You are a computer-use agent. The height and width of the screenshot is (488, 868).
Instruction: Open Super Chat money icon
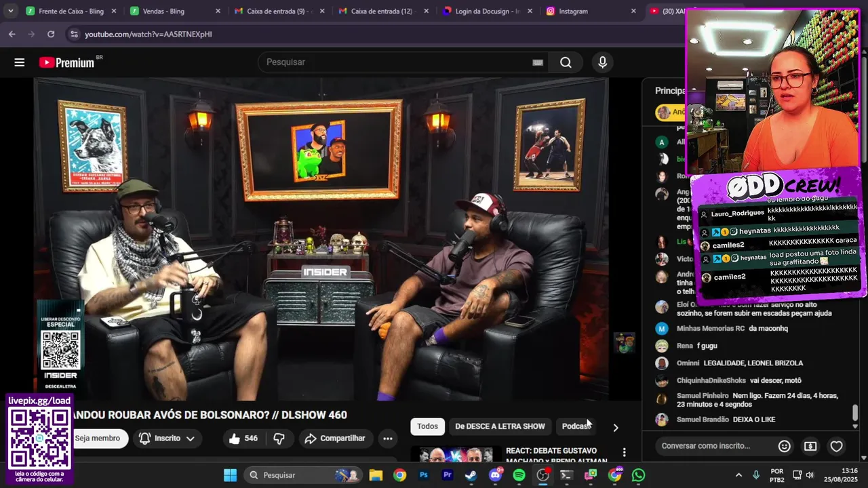[x=810, y=446]
